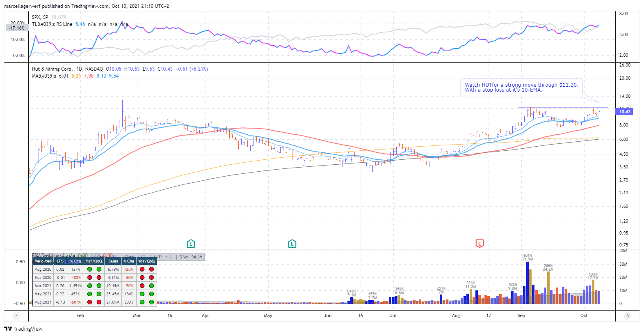
Task: Click the blue 9.13 moving average value
Action: click(101, 76)
